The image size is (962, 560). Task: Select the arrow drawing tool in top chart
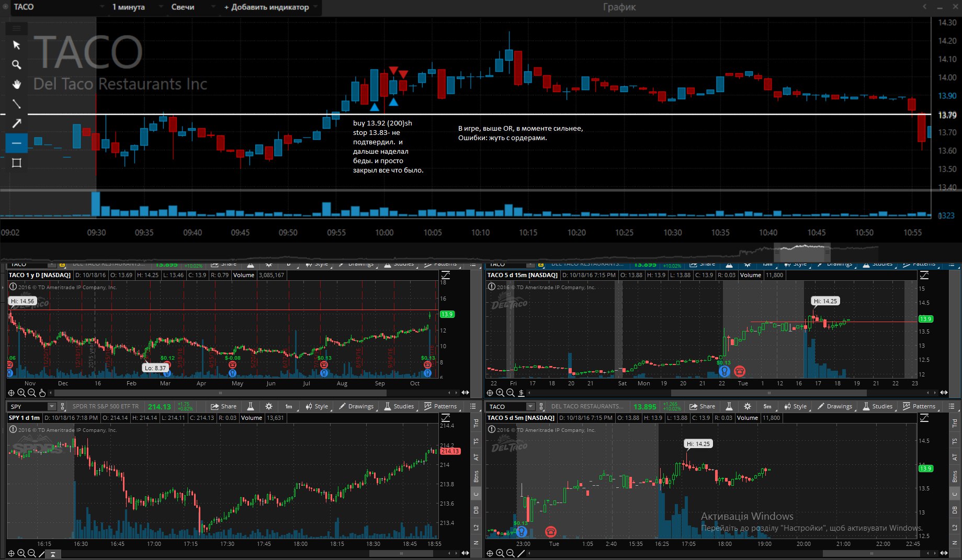[16, 123]
